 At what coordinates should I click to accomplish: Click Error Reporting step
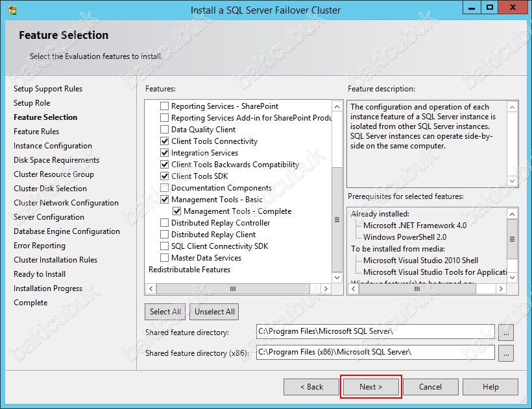pyautogui.click(x=40, y=245)
